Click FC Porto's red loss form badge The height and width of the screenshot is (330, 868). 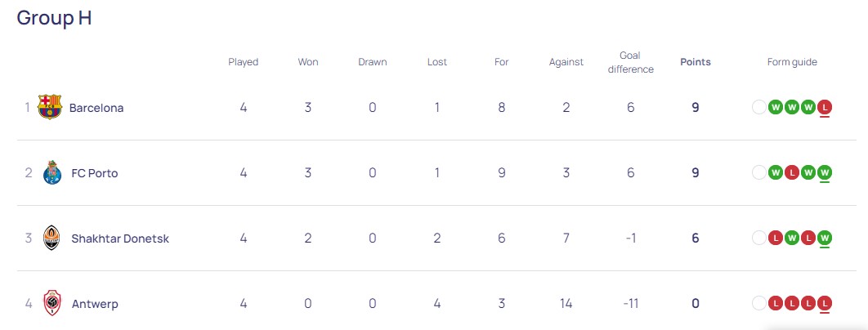pyautogui.click(x=793, y=172)
